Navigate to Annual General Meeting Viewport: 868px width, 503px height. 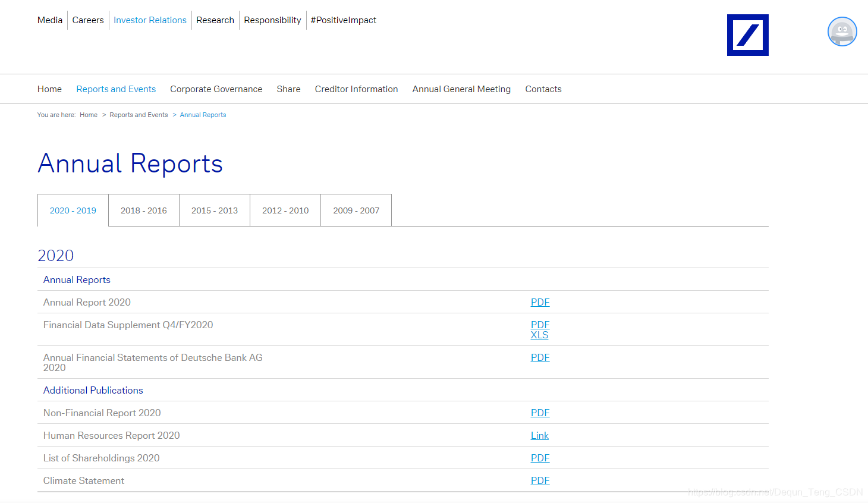pos(461,89)
